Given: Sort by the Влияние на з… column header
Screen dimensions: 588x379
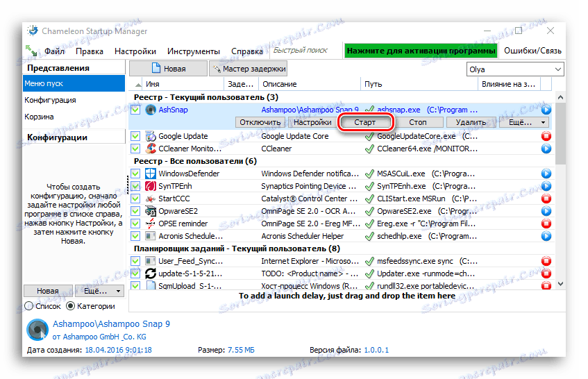Looking at the screenshot, I should (x=510, y=84).
